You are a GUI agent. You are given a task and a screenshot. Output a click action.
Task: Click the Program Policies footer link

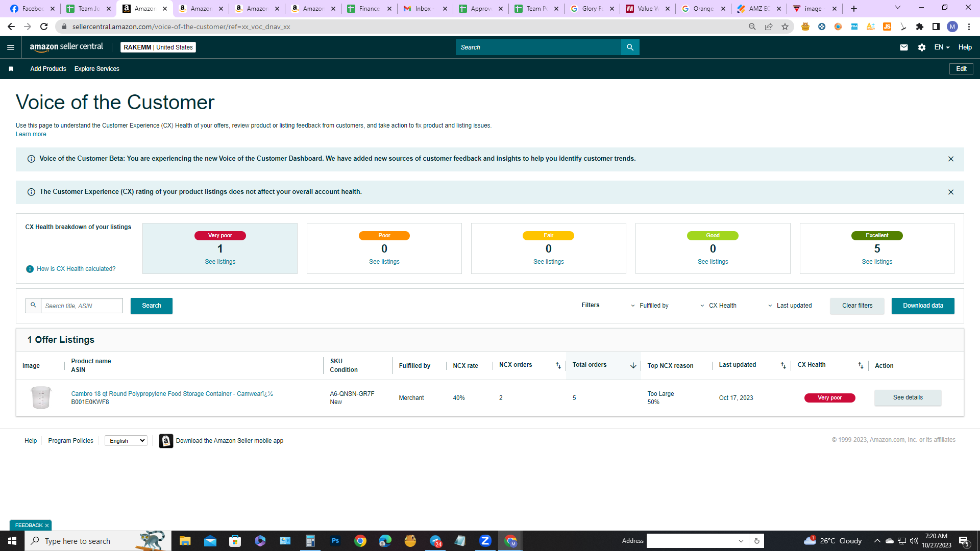coord(70,441)
